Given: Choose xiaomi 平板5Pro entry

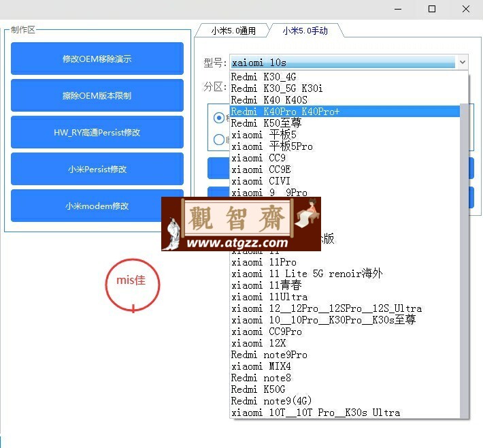Looking at the screenshot, I should [345, 146].
